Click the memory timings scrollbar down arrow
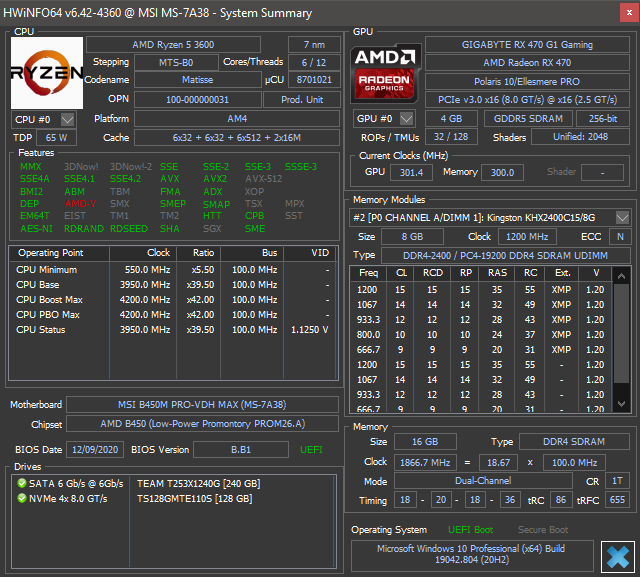The image size is (640, 577). pyautogui.click(x=621, y=404)
